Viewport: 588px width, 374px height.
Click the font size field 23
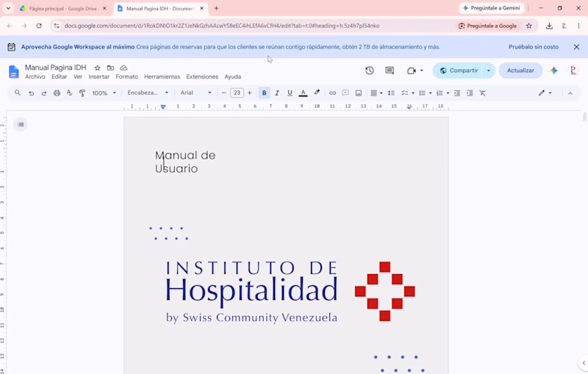pyautogui.click(x=237, y=93)
